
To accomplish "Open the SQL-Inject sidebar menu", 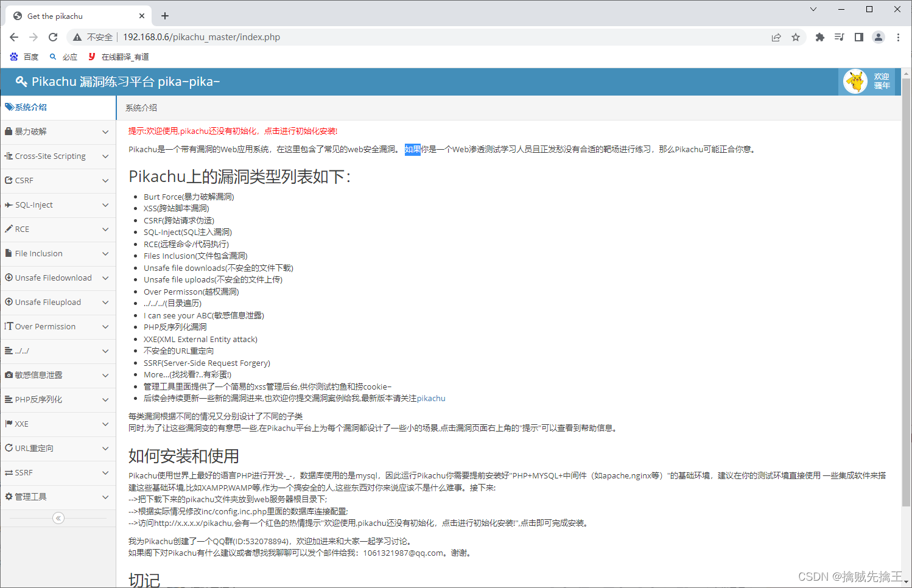I will (58, 205).
